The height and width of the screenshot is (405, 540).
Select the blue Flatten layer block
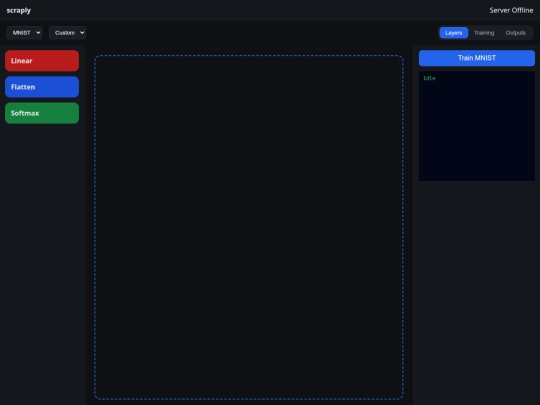click(42, 87)
